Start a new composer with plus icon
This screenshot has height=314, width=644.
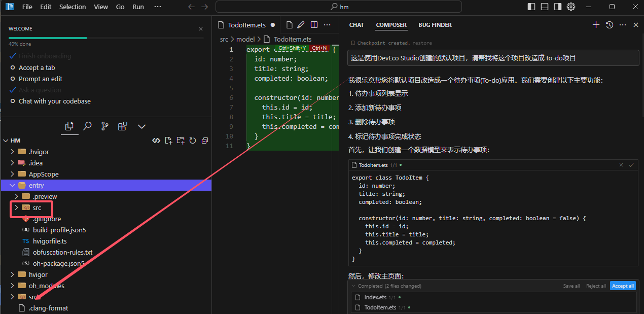[x=596, y=25]
